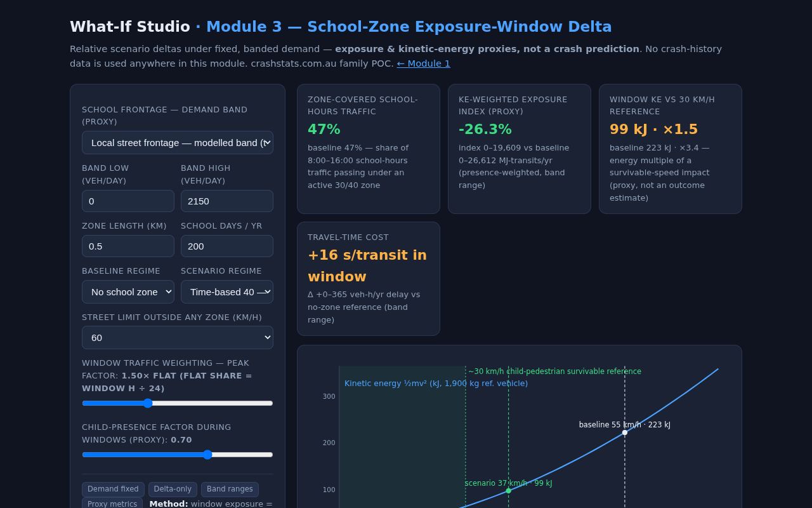The height and width of the screenshot is (508, 812).
Task: Click the baseline 55 km/h chart marker
Action: [x=625, y=432]
